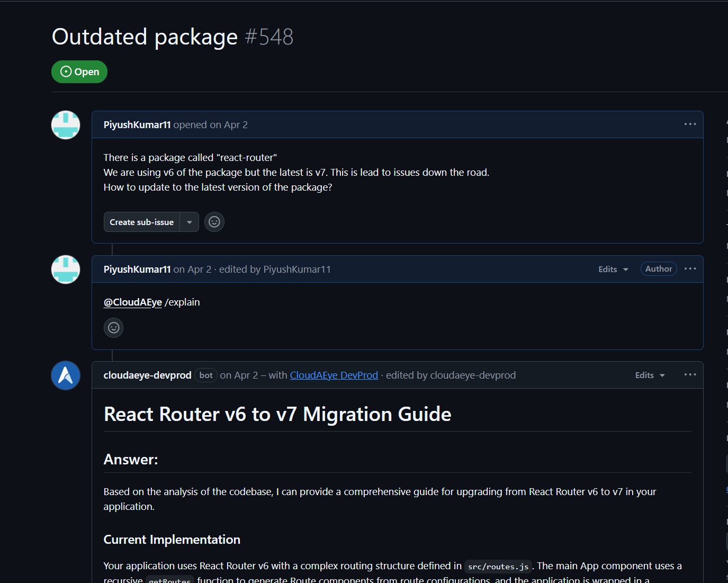Click cloudaeye-devprod username in bot comment header
The width and height of the screenshot is (728, 583).
pyautogui.click(x=147, y=375)
